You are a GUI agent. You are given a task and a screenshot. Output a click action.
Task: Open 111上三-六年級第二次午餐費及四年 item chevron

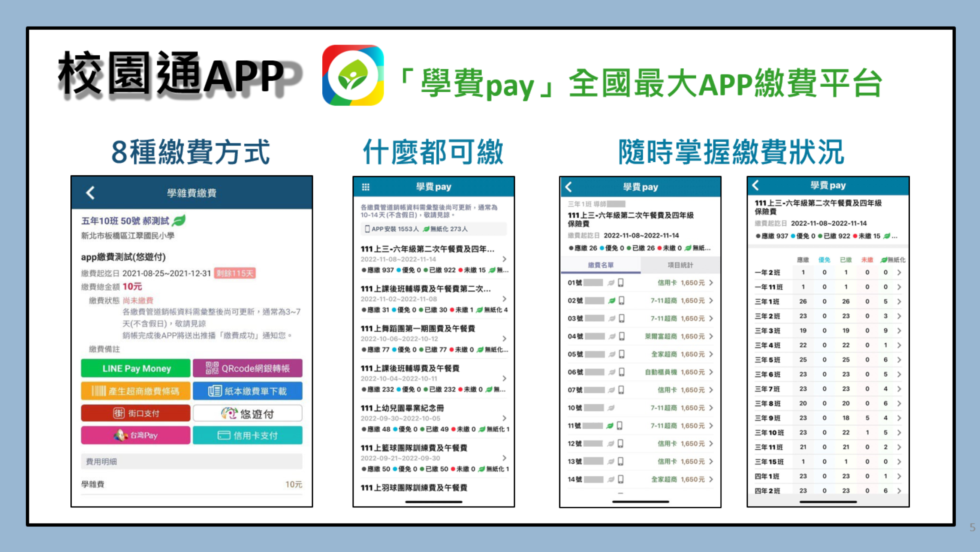pyautogui.click(x=504, y=259)
